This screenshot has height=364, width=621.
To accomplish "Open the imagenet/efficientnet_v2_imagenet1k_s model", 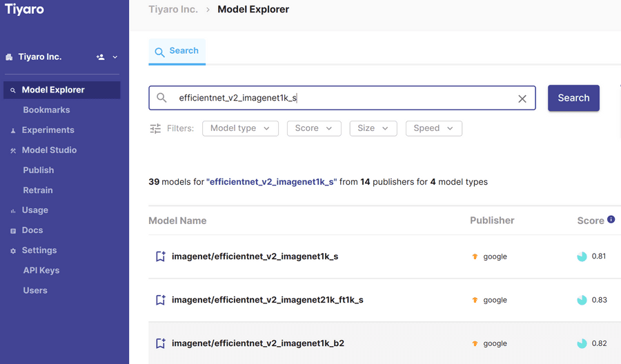I will [255, 256].
